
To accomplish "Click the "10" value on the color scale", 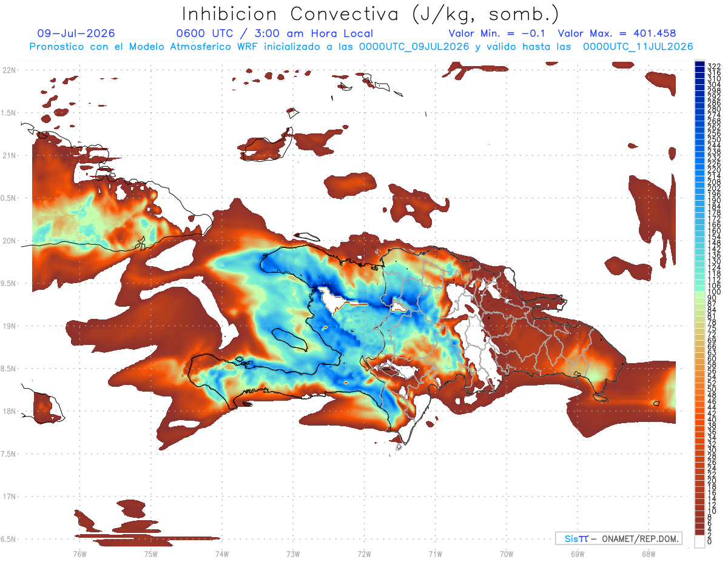I will click(712, 512).
